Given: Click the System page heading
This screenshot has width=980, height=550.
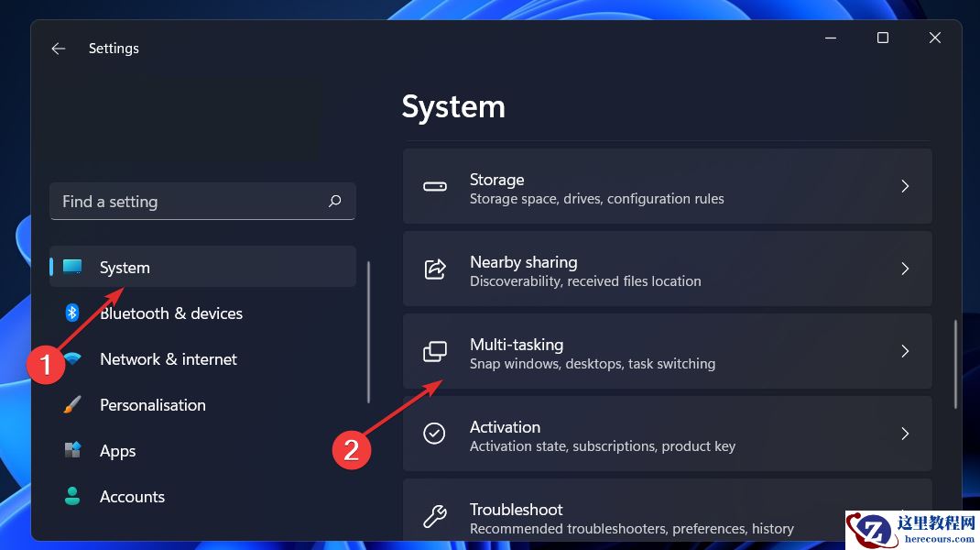Looking at the screenshot, I should 453,107.
